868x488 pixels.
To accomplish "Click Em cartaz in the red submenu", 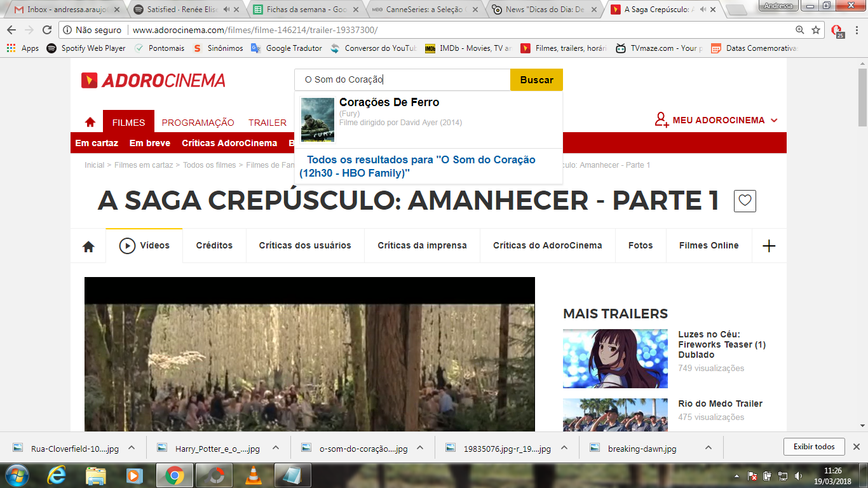I will [x=97, y=143].
